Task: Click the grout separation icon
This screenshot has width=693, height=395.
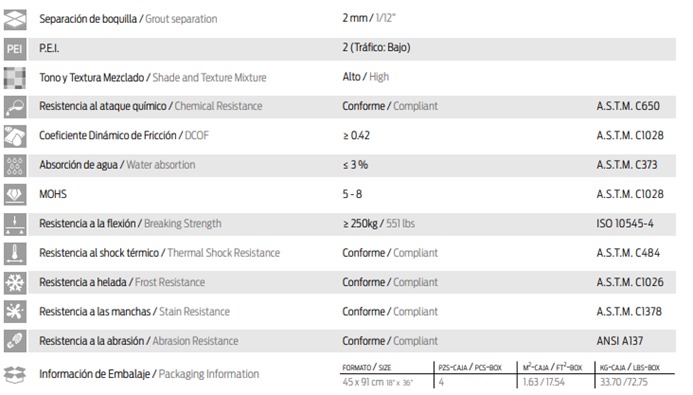Action: (15, 19)
